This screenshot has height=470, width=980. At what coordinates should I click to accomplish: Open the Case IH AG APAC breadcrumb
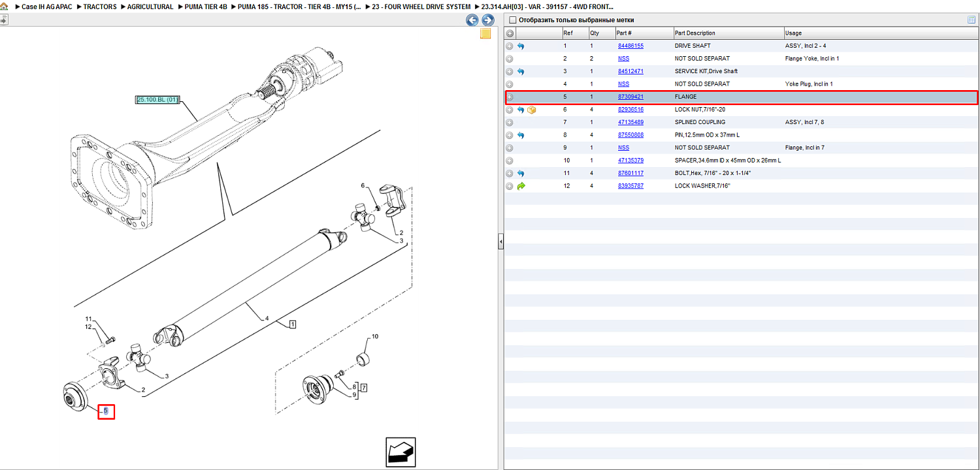pyautogui.click(x=48, y=7)
